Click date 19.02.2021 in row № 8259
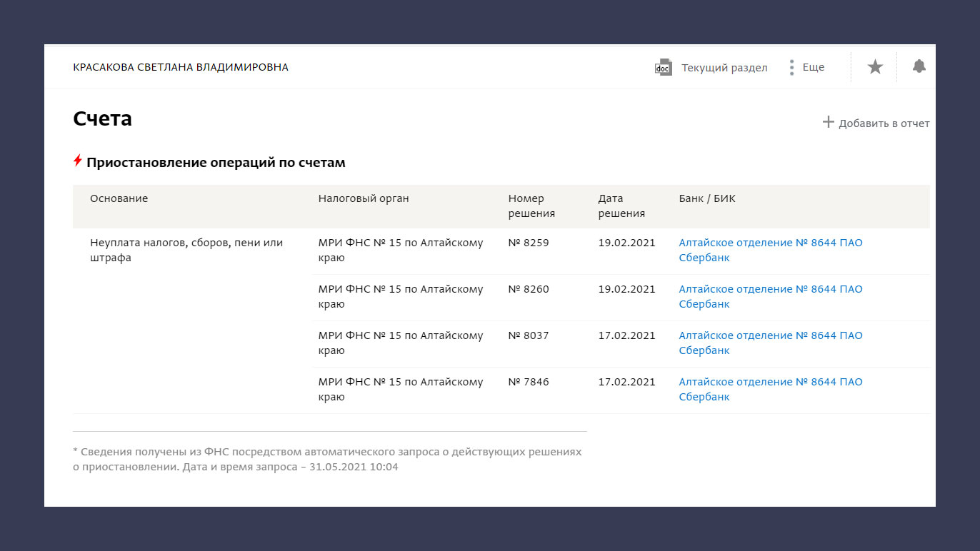 point(627,243)
